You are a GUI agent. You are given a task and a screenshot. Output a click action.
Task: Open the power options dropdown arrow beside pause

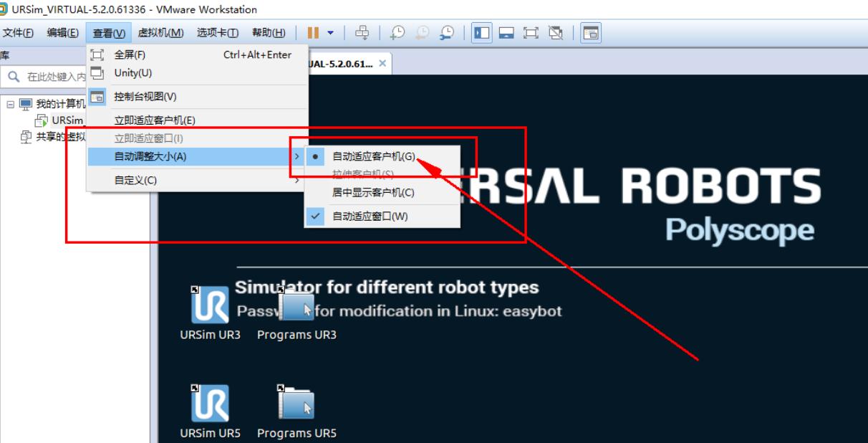click(x=330, y=33)
